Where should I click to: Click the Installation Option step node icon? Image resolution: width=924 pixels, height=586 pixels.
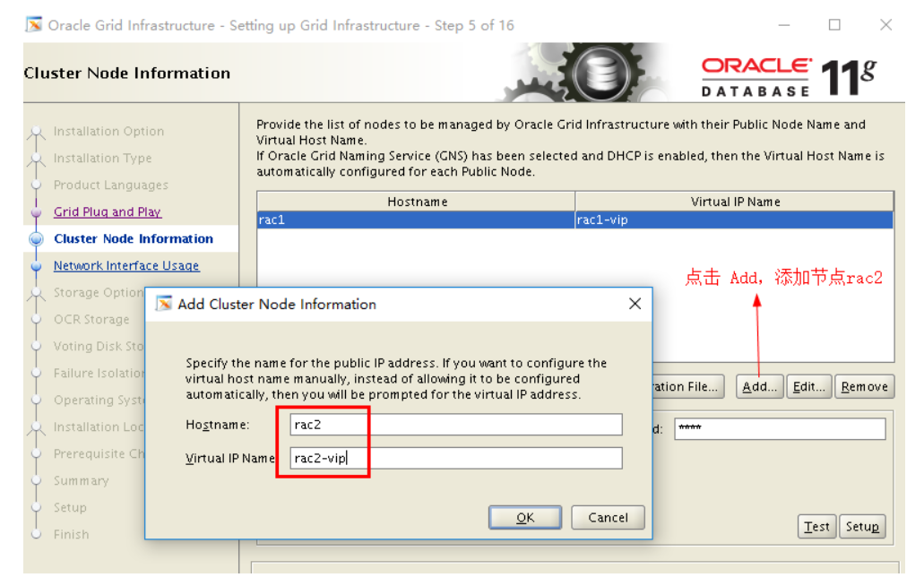click(36, 132)
